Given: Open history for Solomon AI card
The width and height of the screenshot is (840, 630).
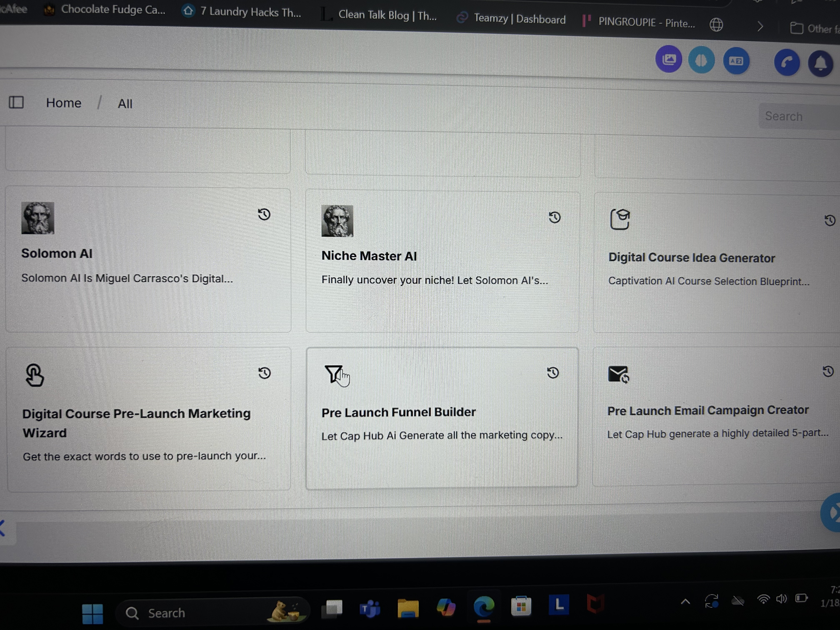Looking at the screenshot, I should [x=264, y=214].
